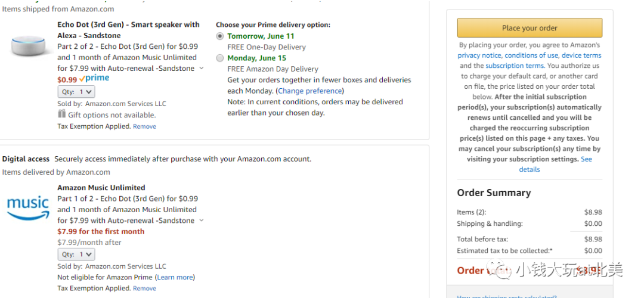This screenshot has width=644, height=298.
Task: Open the subscription terms link
Action: point(515,66)
